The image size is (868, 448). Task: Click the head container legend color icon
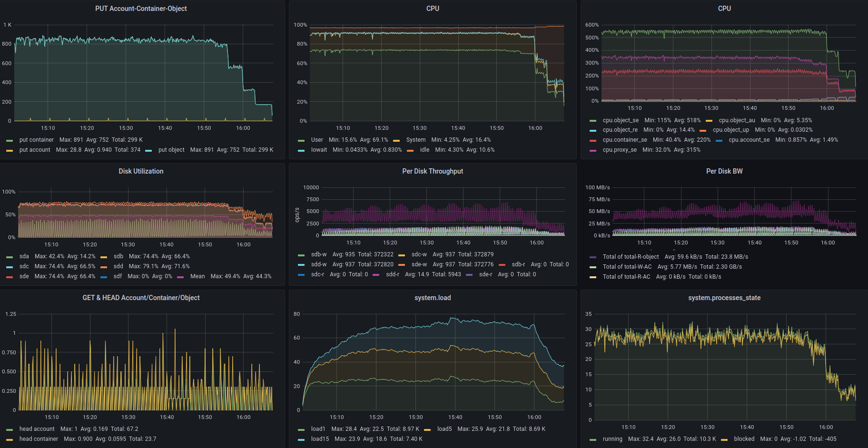(10, 439)
